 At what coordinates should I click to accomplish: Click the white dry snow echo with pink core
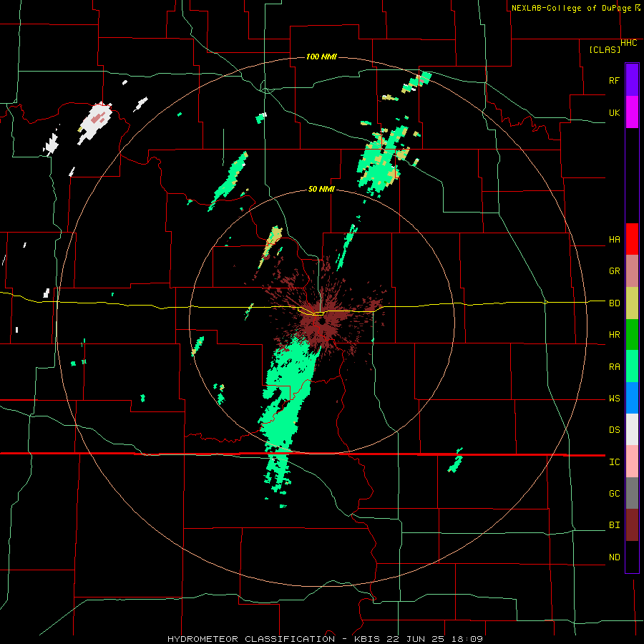(95, 122)
